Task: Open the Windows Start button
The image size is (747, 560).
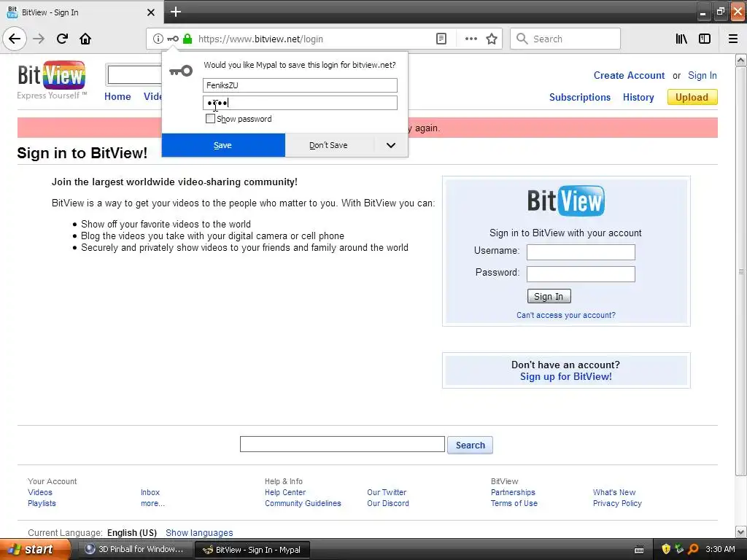Action: pos(34,549)
